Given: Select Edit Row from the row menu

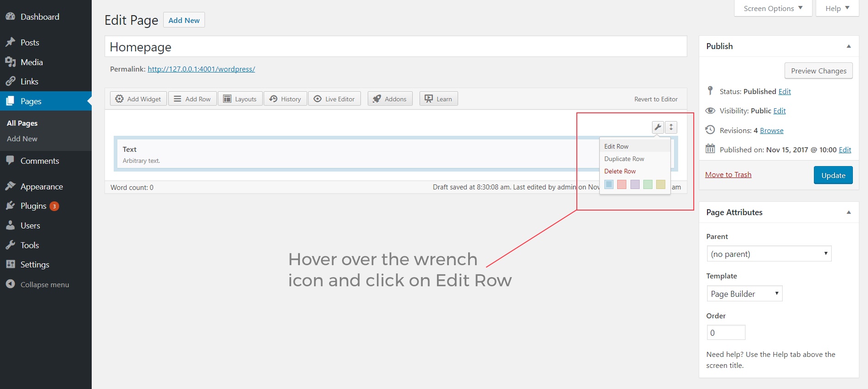Looking at the screenshot, I should pos(635,146).
